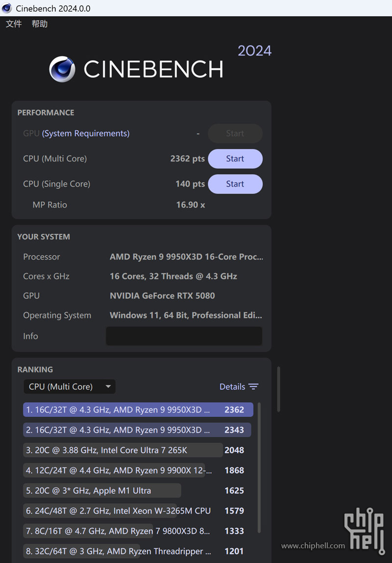Click the Processor value AMD Ryzen 9 9950X3D
Viewport: 392px width, 563px height.
[x=186, y=257]
